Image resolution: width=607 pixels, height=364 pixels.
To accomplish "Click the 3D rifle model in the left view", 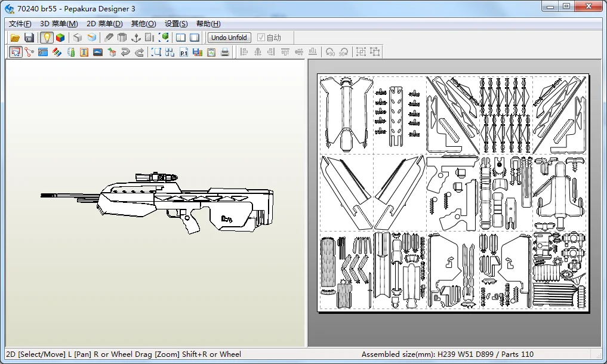I will 157,202.
